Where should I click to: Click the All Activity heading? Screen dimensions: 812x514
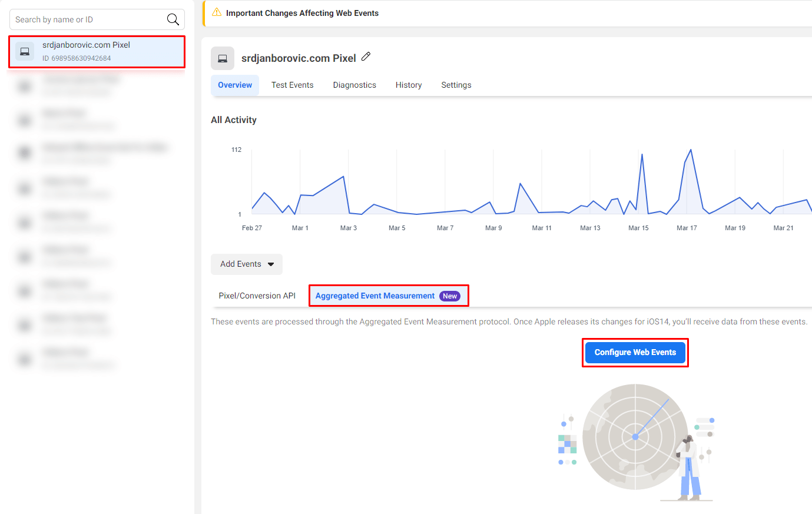[x=234, y=120]
